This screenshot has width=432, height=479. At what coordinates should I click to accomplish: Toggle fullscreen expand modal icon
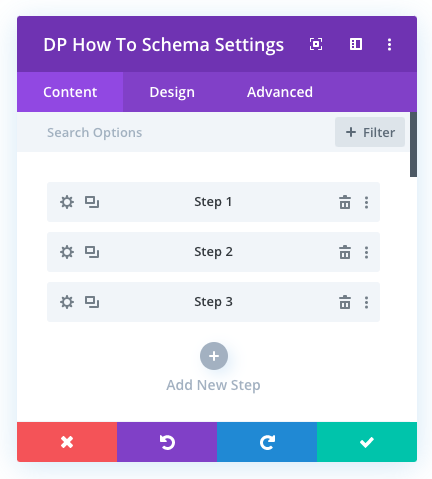[x=316, y=44]
